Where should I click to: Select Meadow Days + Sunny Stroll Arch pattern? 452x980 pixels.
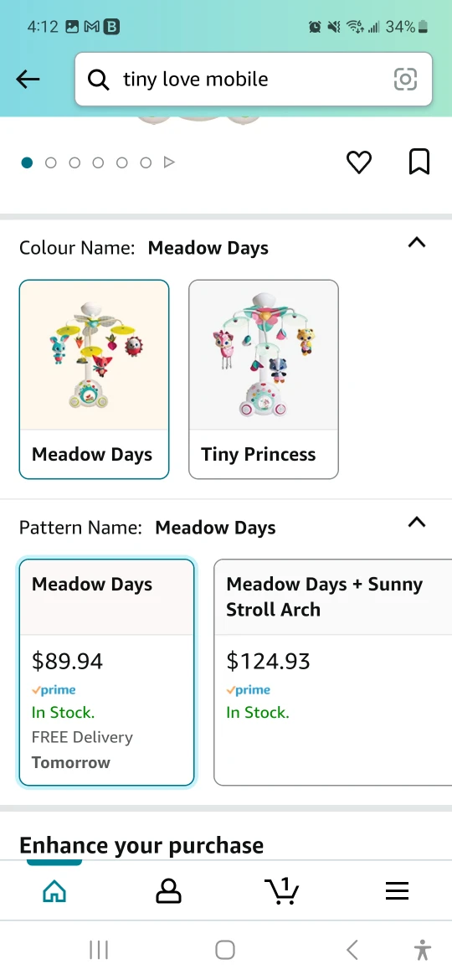[333, 672]
